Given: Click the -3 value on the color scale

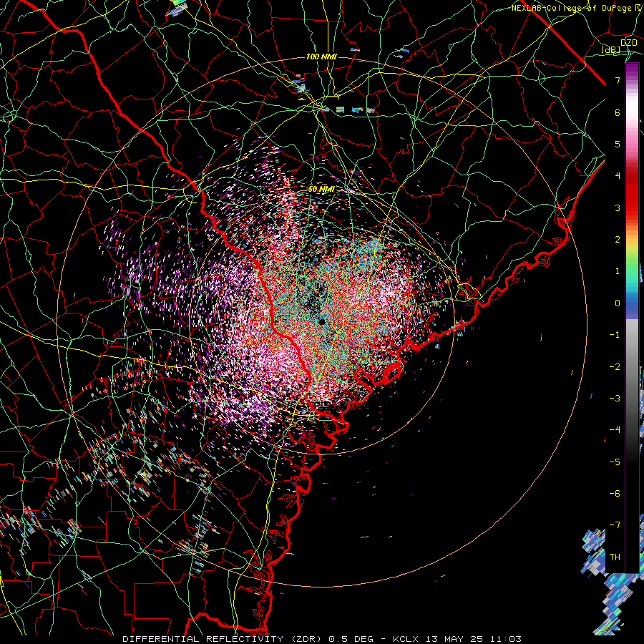Looking at the screenshot, I should (x=615, y=398).
